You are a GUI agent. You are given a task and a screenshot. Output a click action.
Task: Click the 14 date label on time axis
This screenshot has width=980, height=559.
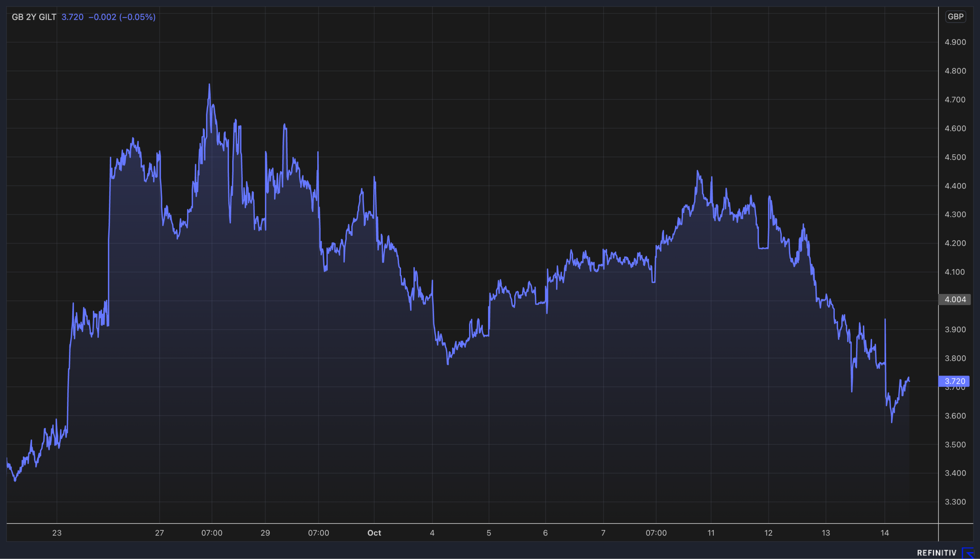(885, 533)
